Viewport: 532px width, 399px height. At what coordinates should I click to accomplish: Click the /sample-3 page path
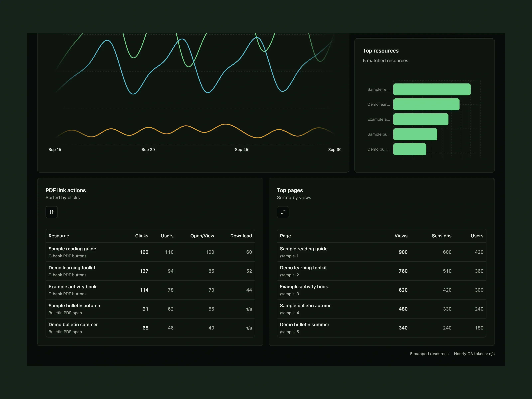pos(289,294)
